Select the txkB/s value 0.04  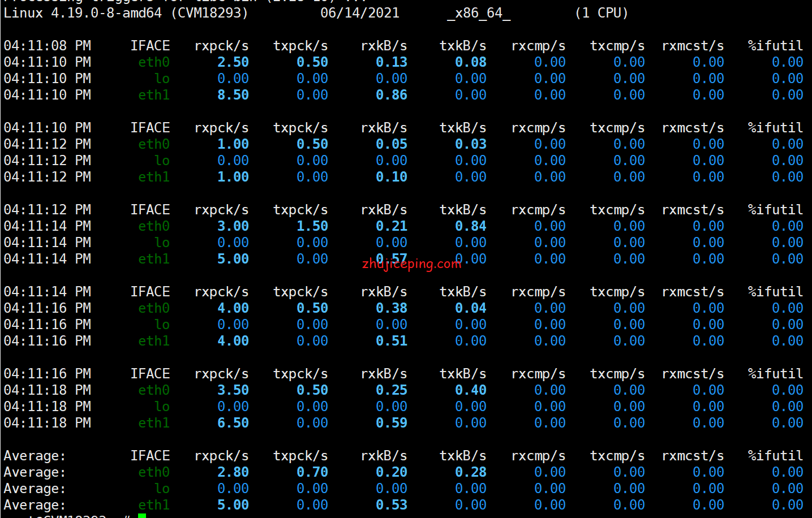point(471,308)
